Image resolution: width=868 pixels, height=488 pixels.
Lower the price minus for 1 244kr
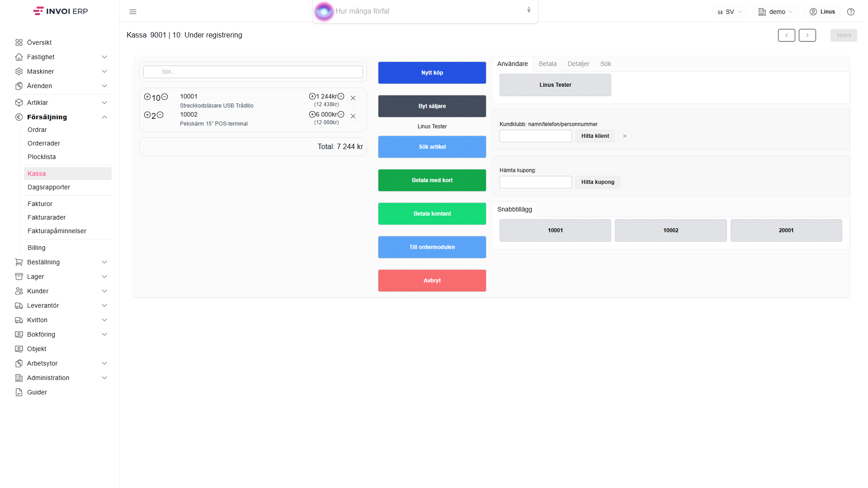(x=341, y=96)
